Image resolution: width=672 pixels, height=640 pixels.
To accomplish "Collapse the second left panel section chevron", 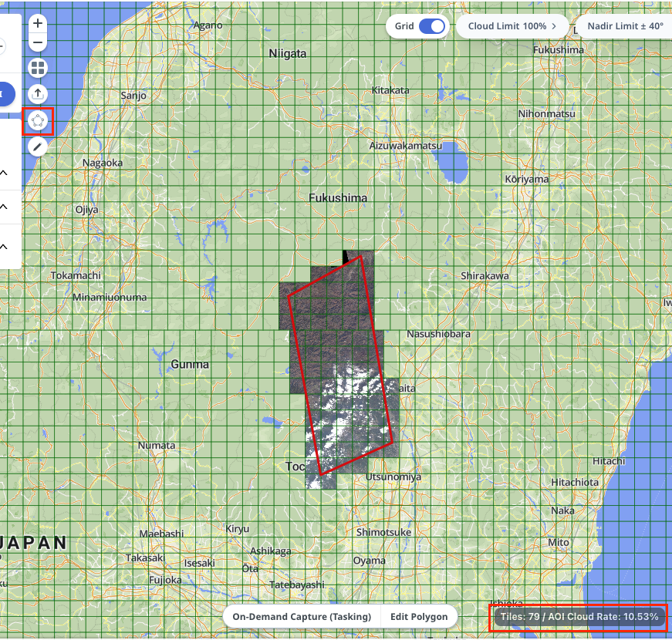I will 4,207.
